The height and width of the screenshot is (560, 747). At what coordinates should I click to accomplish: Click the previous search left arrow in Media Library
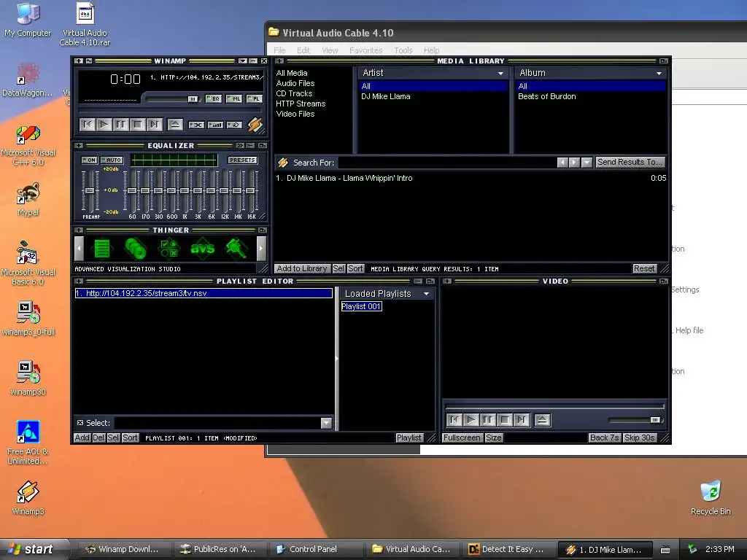(562, 163)
